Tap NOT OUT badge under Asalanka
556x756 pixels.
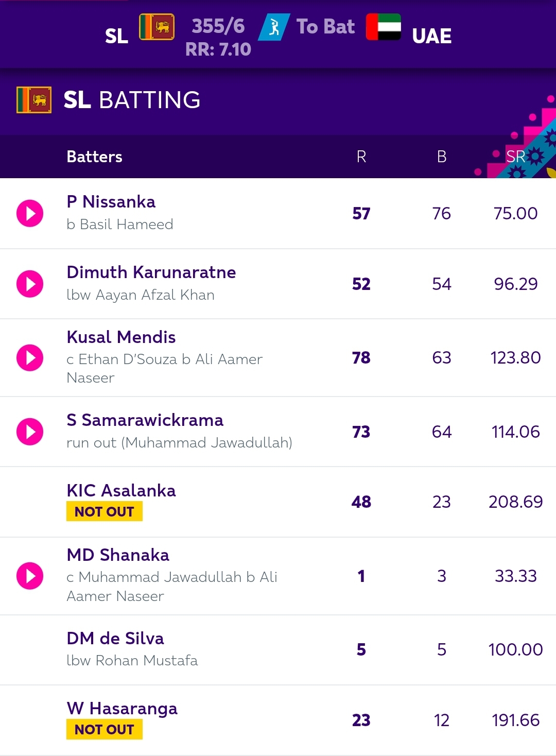(x=105, y=511)
